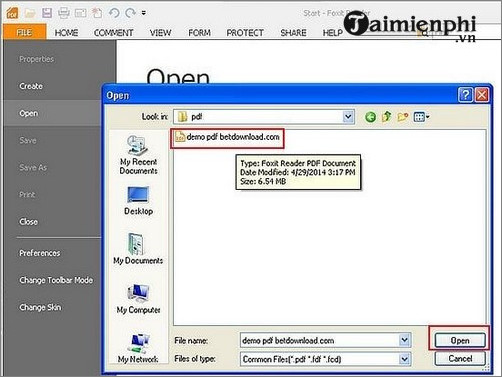Click the help question mark button in dialog
Image resolution: width=502 pixels, height=377 pixels.
pos(465,95)
